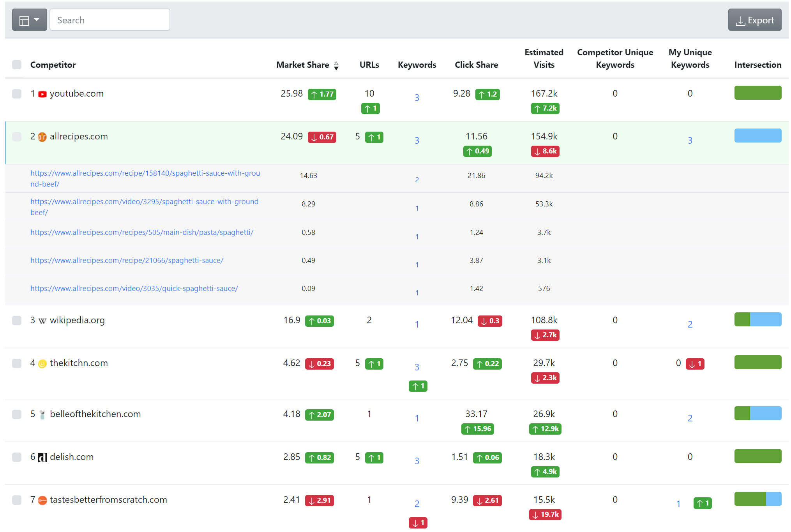The image size is (791, 532).
Task: Click the Competitor Unique Keywords header
Action: [x=615, y=58]
